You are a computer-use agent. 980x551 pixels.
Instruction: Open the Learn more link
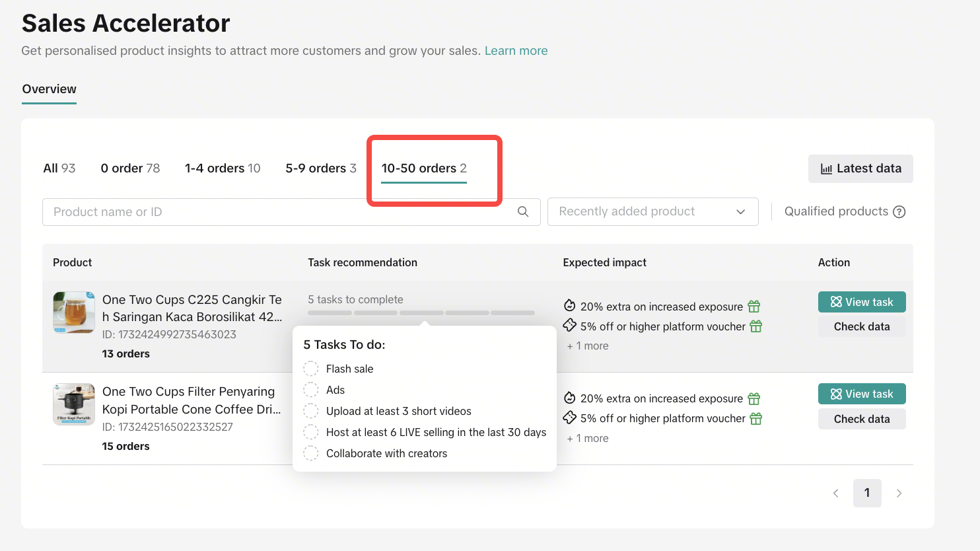click(x=516, y=50)
